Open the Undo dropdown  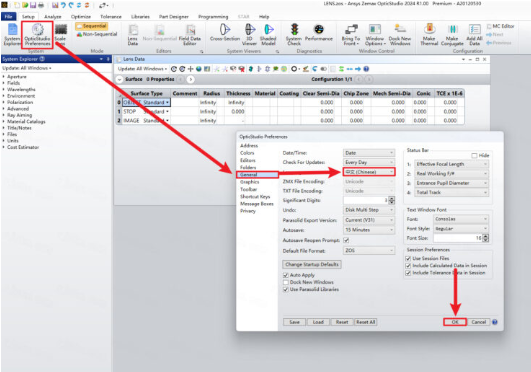tap(369, 210)
